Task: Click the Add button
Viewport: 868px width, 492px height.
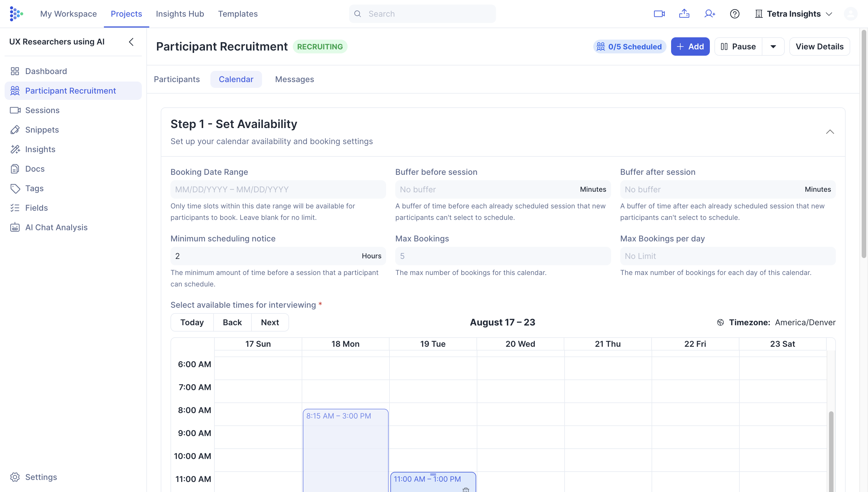Action: (x=690, y=47)
